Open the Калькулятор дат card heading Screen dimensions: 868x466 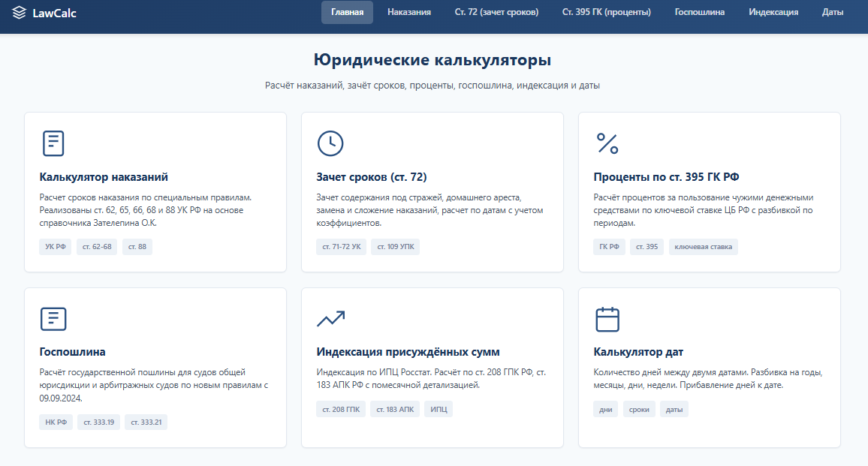(638, 352)
